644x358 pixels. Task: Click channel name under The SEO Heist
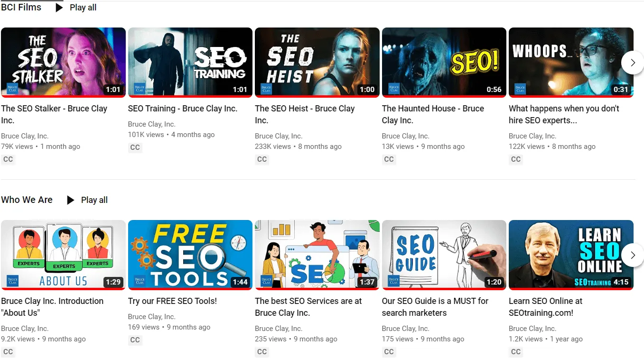point(279,136)
